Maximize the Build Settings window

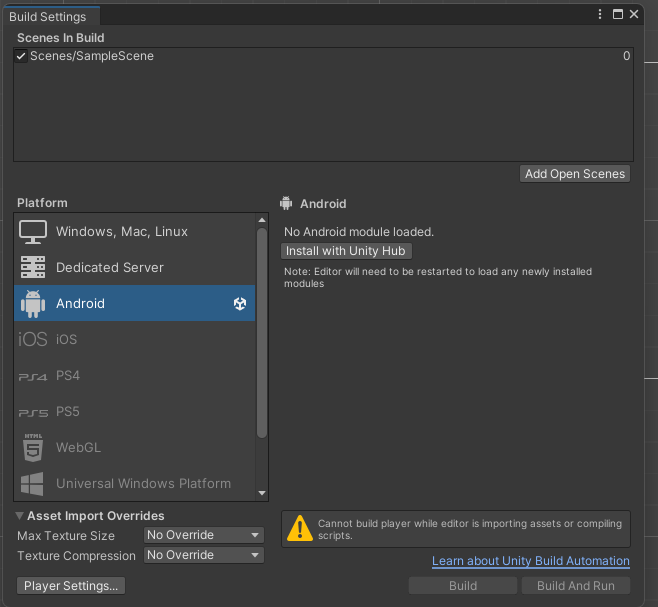[617, 14]
